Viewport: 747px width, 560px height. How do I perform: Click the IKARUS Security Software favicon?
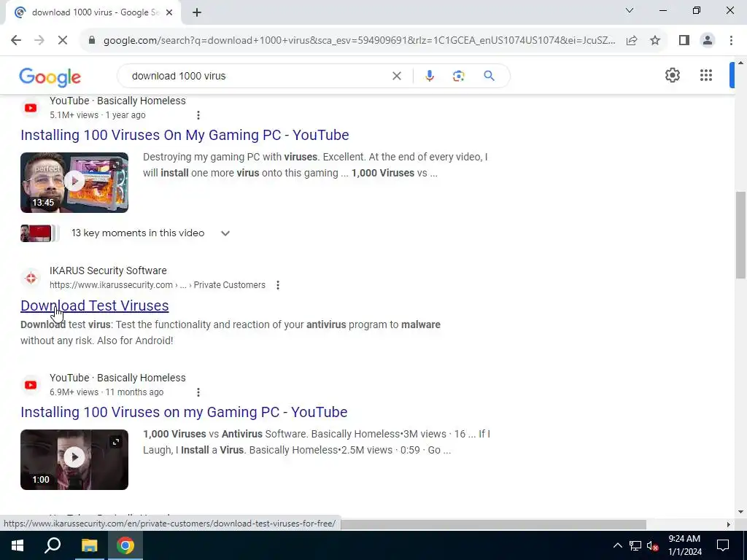tap(31, 278)
